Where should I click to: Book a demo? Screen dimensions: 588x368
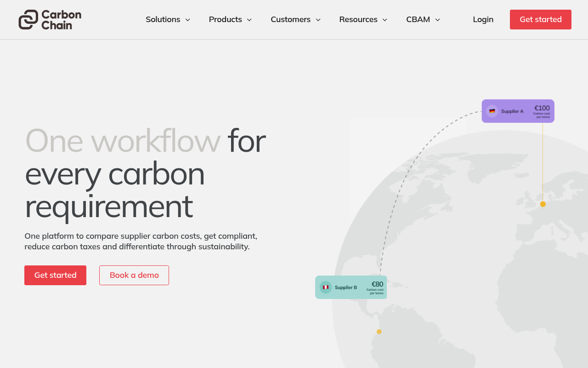click(x=134, y=275)
